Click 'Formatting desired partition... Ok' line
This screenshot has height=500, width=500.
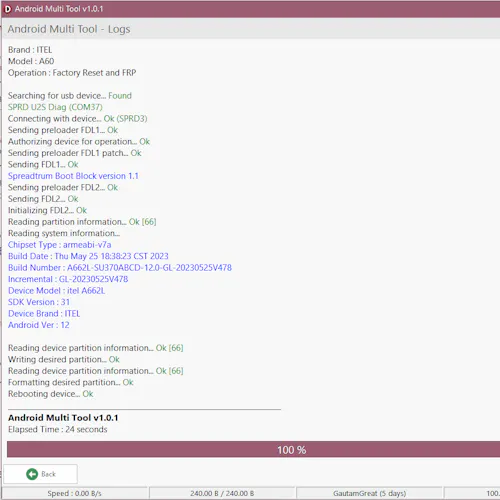[x=71, y=382]
